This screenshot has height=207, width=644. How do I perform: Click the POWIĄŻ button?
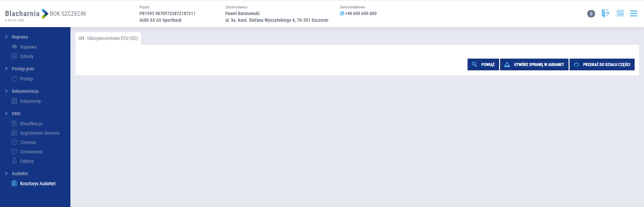click(x=483, y=64)
